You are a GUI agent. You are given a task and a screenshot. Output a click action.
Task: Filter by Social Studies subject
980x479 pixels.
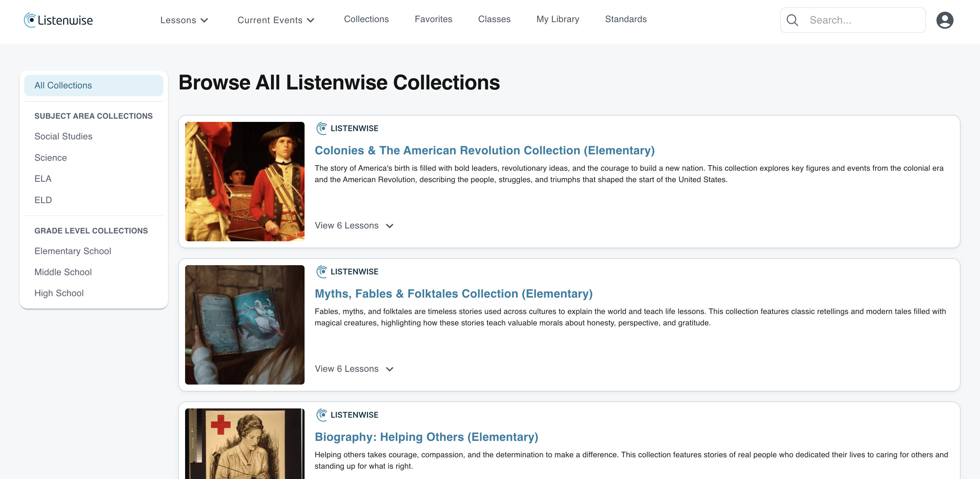pos(63,137)
